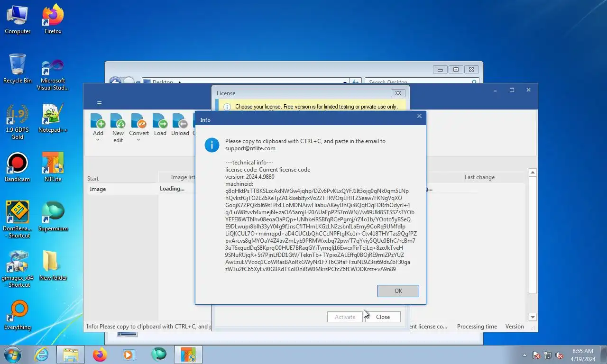Open the Supermium desktop shortcut
The height and width of the screenshot is (364, 607).
point(53,217)
